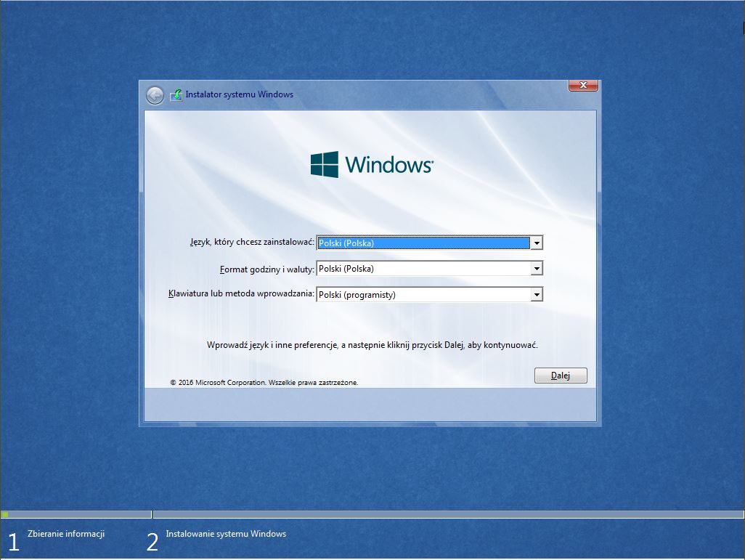Click the Microsoft Corporation copyright notice
The image size is (745, 560).
click(264, 382)
